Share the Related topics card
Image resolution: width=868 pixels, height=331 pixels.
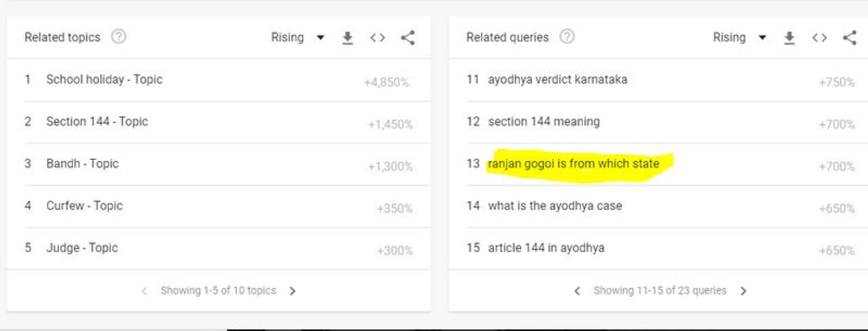pos(408,38)
